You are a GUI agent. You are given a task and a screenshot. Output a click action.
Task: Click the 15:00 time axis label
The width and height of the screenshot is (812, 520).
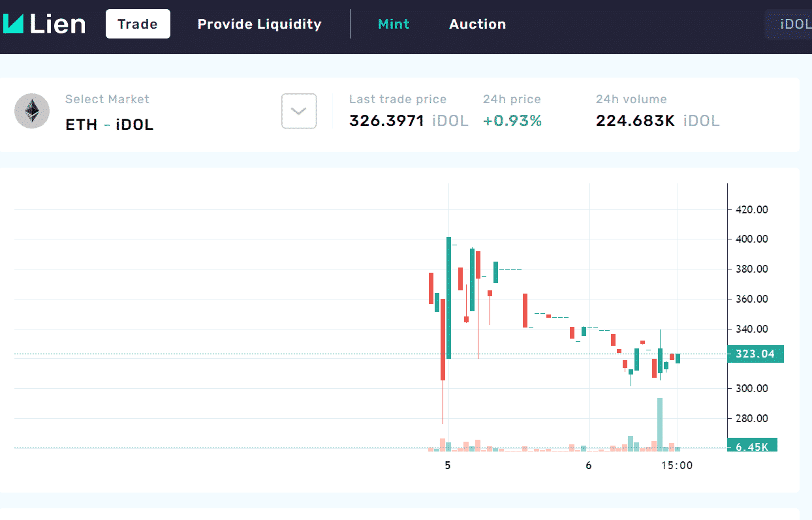pos(677,466)
